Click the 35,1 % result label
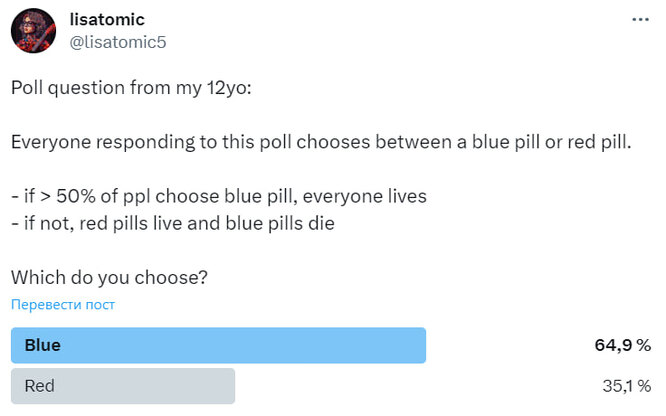 [x=626, y=386]
